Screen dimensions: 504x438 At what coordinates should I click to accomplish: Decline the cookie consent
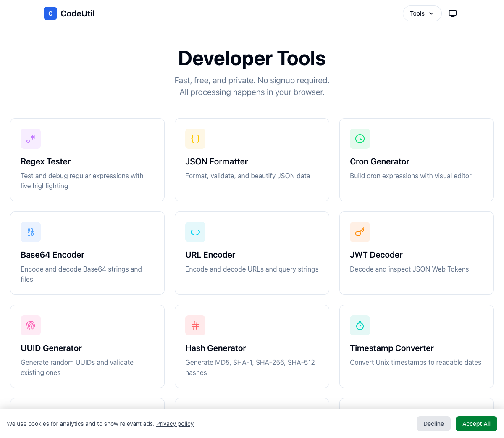click(x=433, y=424)
